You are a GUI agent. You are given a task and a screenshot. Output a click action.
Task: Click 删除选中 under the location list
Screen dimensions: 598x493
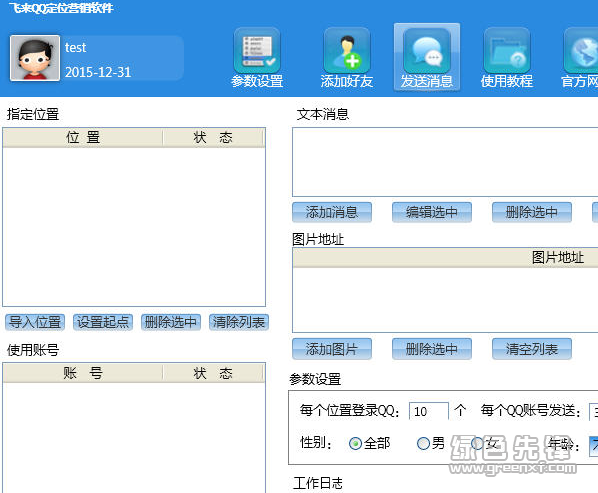171,322
